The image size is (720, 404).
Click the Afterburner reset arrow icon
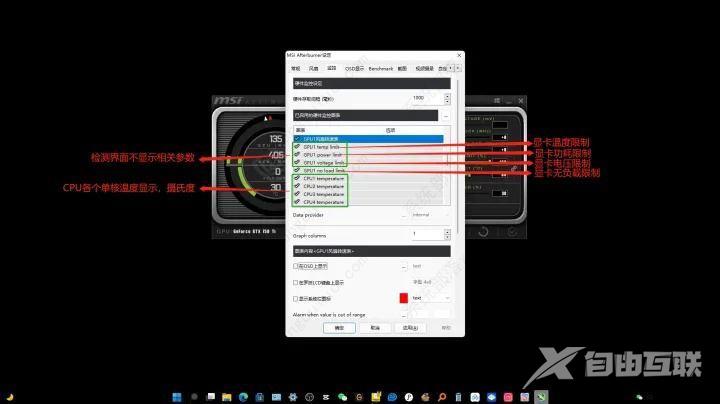click(x=483, y=232)
